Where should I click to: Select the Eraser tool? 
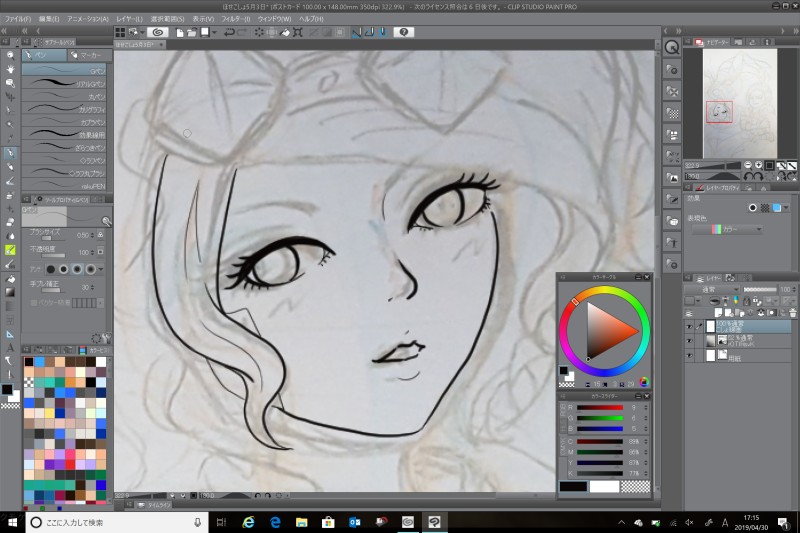tap(10, 222)
